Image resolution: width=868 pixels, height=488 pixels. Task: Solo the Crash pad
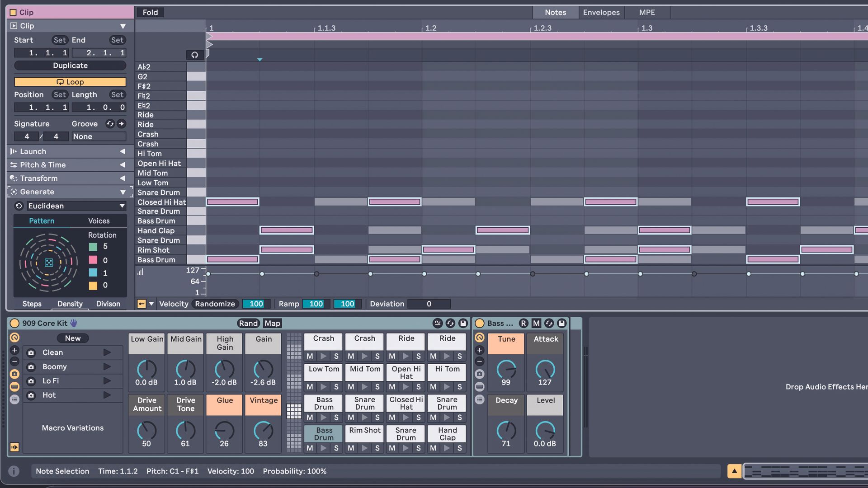(x=336, y=356)
